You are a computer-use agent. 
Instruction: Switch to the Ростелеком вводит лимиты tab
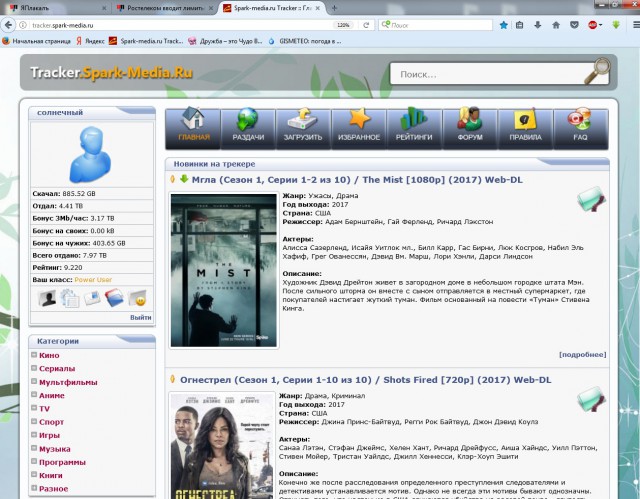pos(165,8)
